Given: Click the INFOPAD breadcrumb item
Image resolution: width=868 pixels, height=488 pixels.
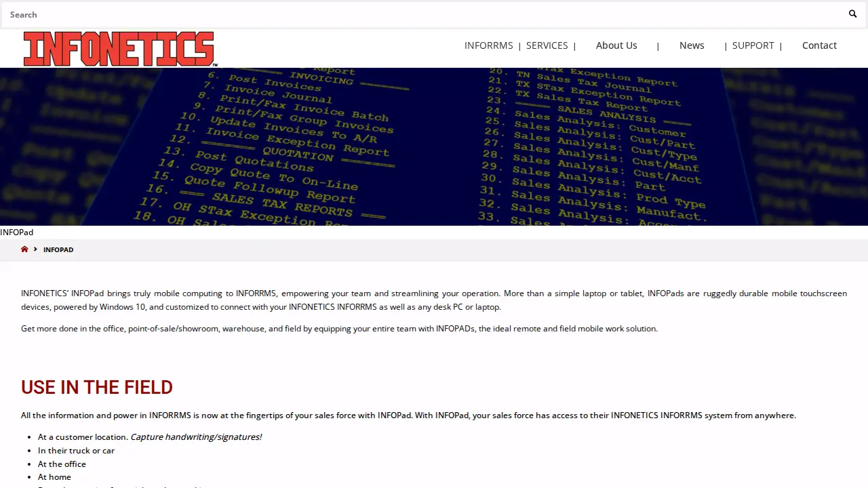Looking at the screenshot, I should 58,249.
